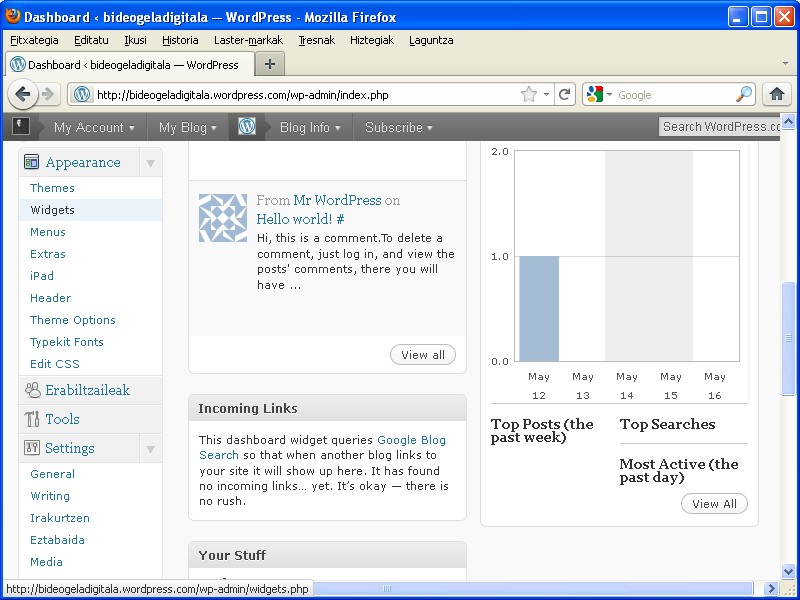The image size is (800, 600).
Task: Click the Google search input field
Action: coord(673,94)
